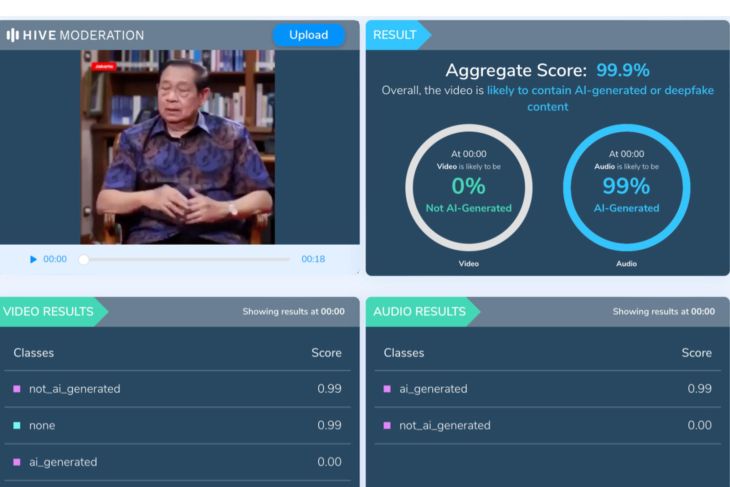Click the pink swatch beside video ai_generated
This screenshot has height=487, width=730.
(x=17, y=462)
